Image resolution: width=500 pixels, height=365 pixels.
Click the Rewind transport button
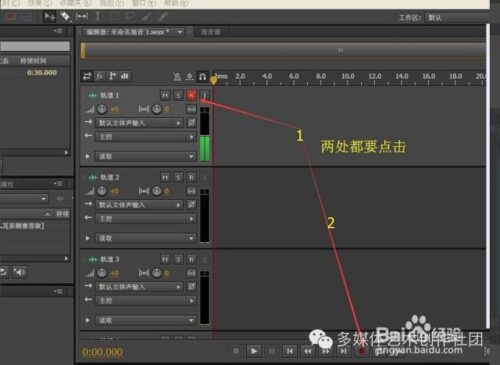coord(308,351)
